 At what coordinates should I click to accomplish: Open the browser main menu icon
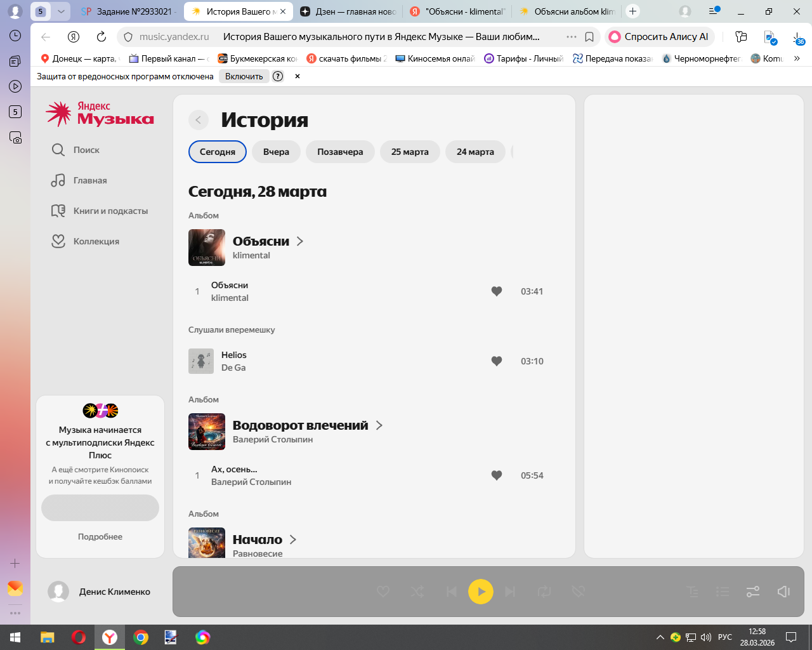pos(713,11)
